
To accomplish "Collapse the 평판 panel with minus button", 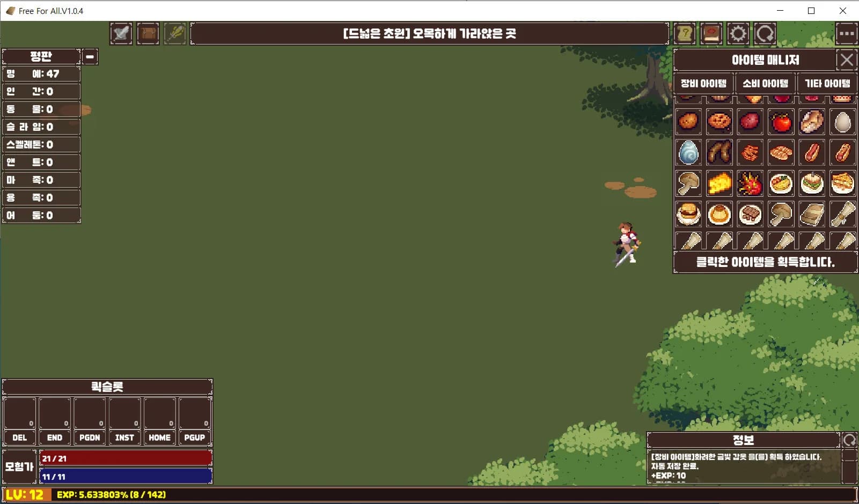I will 90,56.
